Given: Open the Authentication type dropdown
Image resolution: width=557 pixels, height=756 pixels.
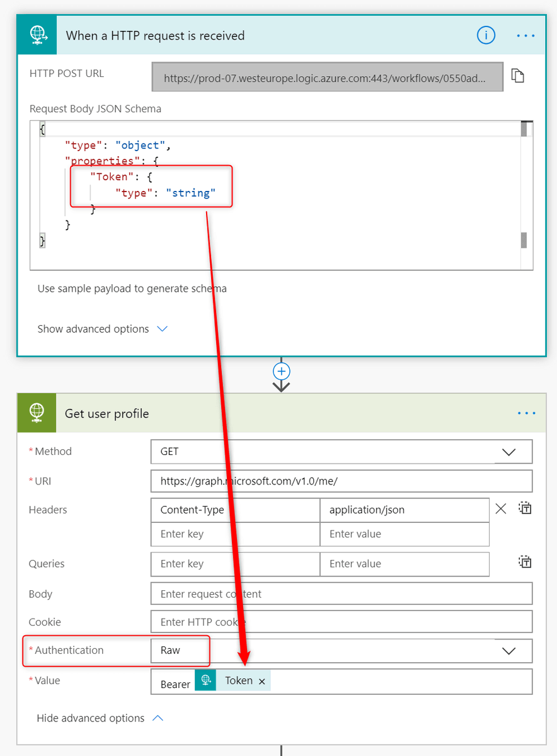Looking at the screenshot, I should pos(509,651).
